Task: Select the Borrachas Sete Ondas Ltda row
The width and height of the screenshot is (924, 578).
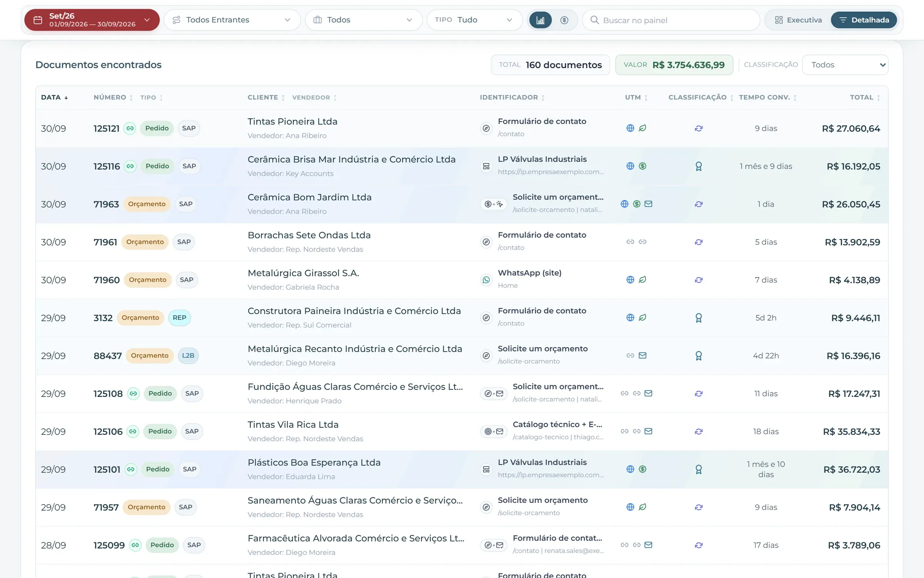Action: tap(462, 242)
